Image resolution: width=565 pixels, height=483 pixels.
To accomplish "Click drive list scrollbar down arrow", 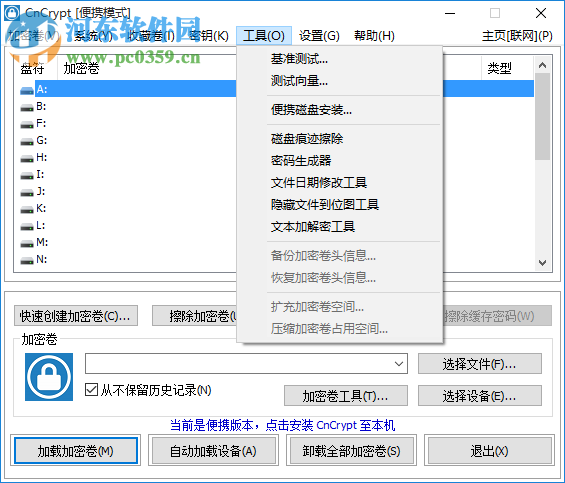I will tap(542, 263).
